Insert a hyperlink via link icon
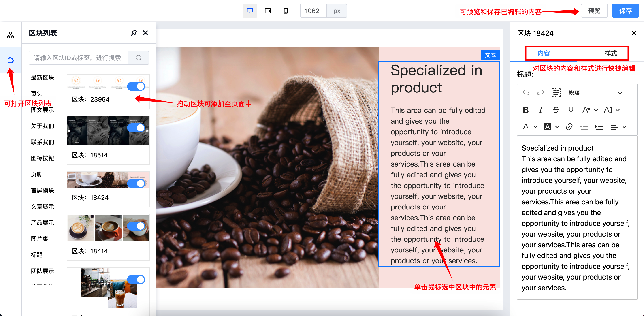This screenshot has height=316, width=644. (569, 127)
